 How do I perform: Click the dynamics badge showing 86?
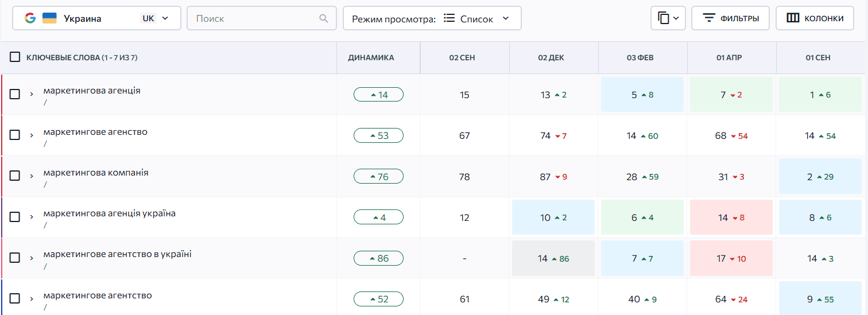[x=378, y=258]
